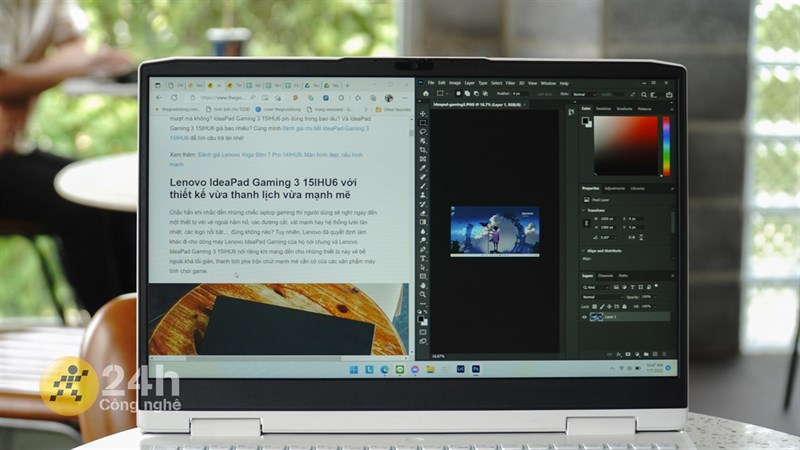The height and width of the screenshot is (450, 800).
Task: Toggle lock all padlock icon
Action: (624, 307)
